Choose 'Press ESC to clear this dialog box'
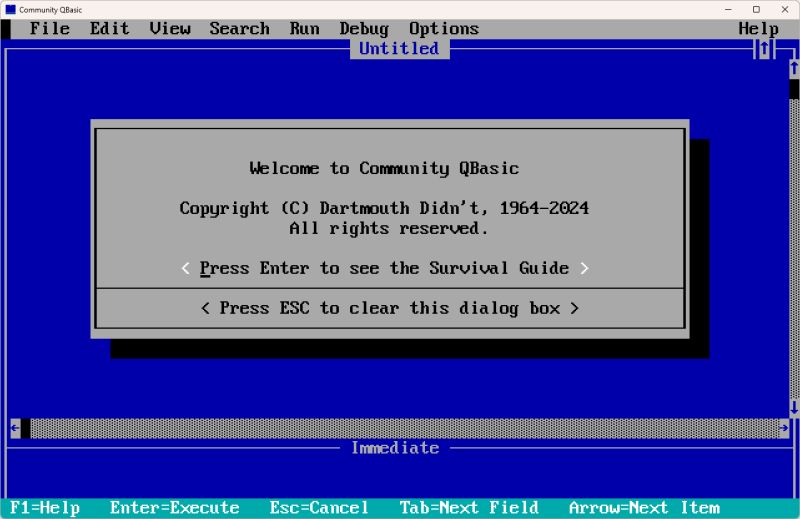The image size is (800, 519). click(x=390, y=308)
